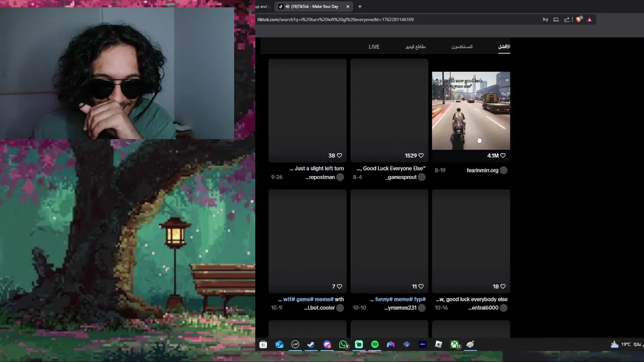644x362 pixels.
Task: Open Discord with badge 4 in taskbar
Action: click(327, 344)
